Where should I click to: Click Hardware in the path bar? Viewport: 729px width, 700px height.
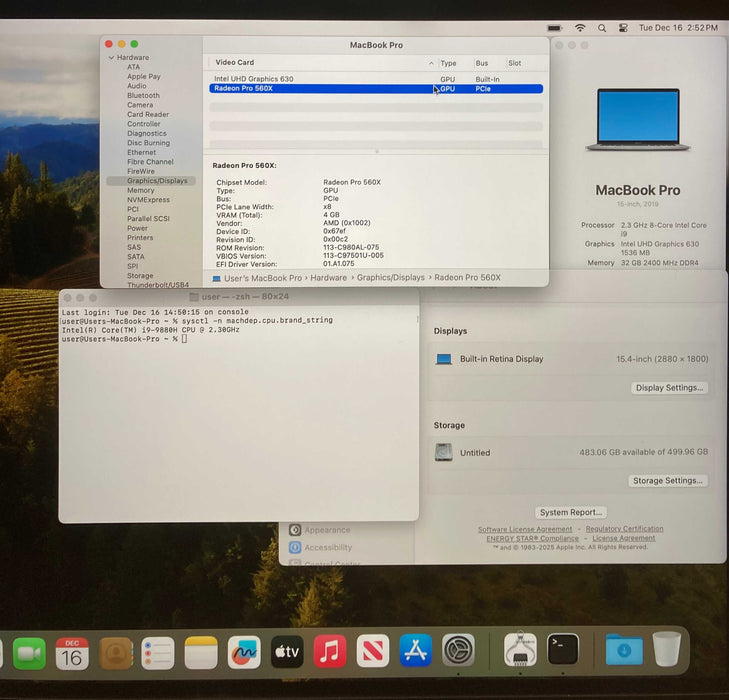pyautogui.click(x=328, y=278)
